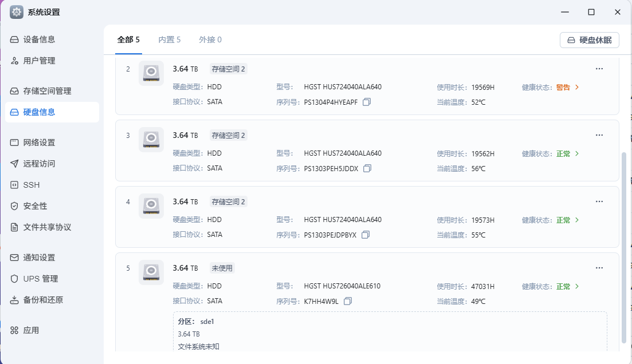This screenshot has height=364, width=632.
Task: Open the SSH settings page
Action: pos(32,185)
